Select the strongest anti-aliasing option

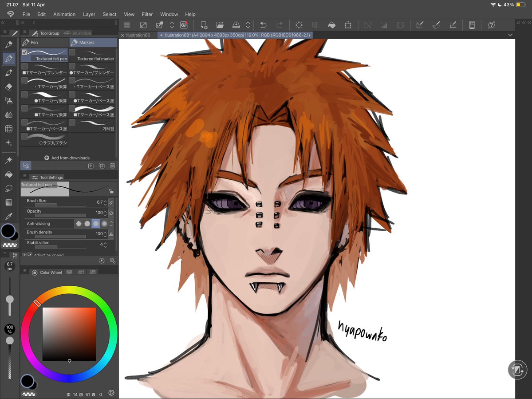click(x=104, y=224)
